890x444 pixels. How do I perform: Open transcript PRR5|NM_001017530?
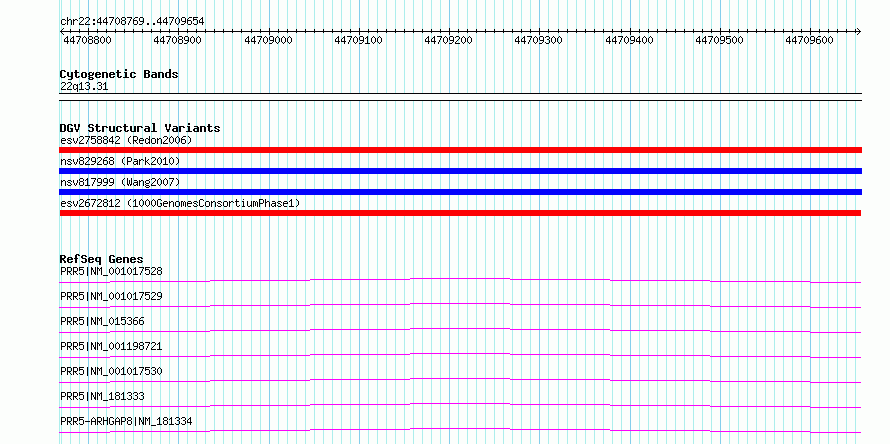[x=111, y=371]
